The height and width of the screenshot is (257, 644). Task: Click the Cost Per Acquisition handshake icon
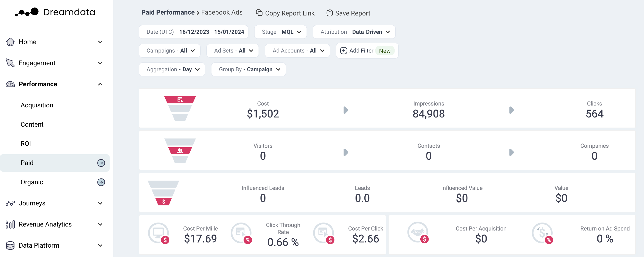click(418, 232)
